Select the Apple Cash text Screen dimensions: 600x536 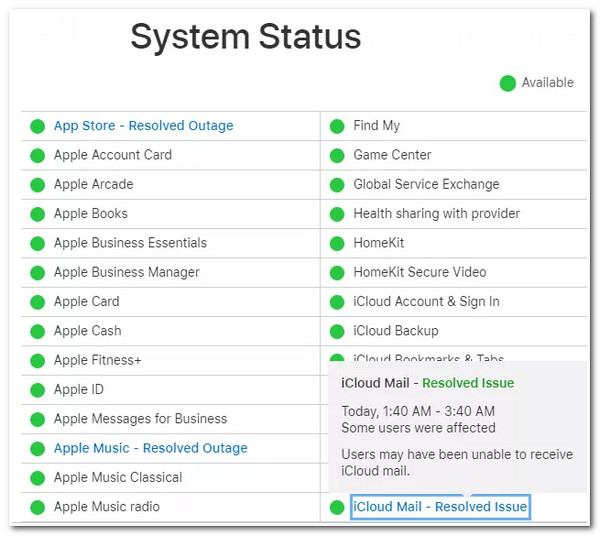pos(88,331)
